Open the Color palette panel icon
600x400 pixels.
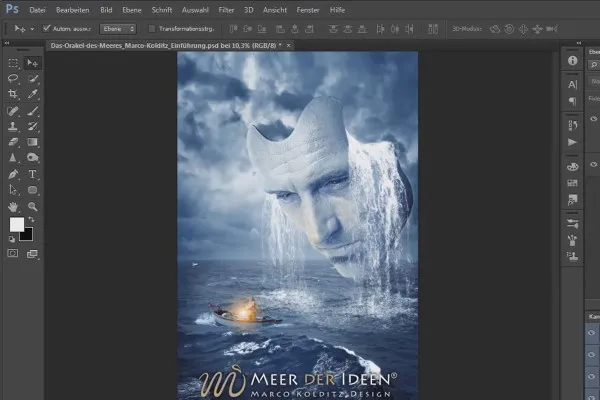pyautogui.click(x=572, y=167)
